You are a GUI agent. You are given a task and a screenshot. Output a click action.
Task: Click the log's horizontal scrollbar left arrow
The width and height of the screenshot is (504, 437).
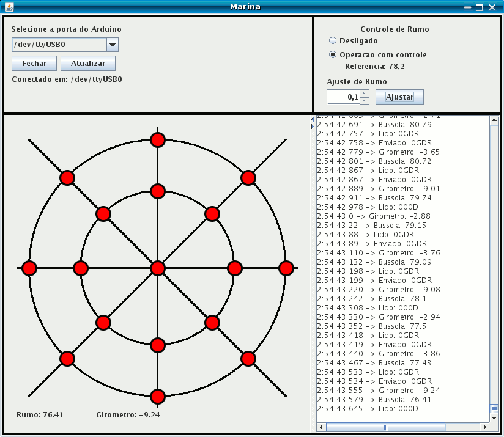coord(321,427)
